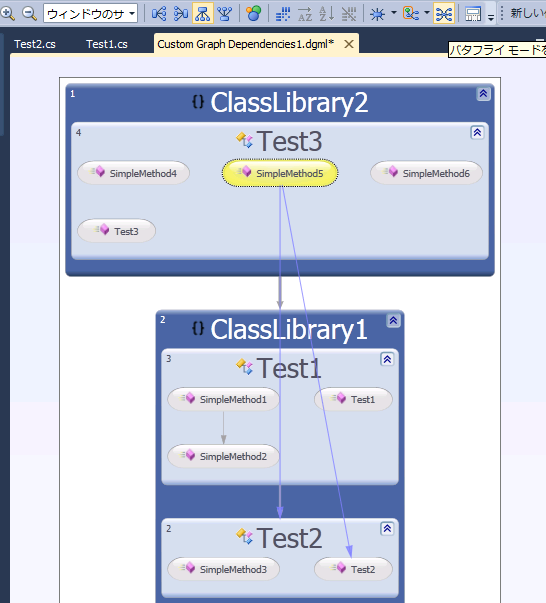Switch to the Test2.cs tab
Screen dimensions: 546x603
tap(35, 44)
